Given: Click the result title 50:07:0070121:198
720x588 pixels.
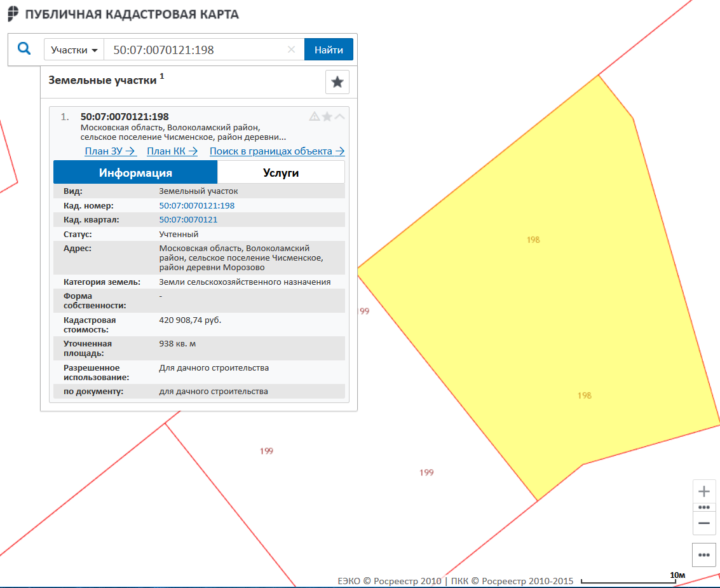Looking at the screenshot, I should point(125,117).
